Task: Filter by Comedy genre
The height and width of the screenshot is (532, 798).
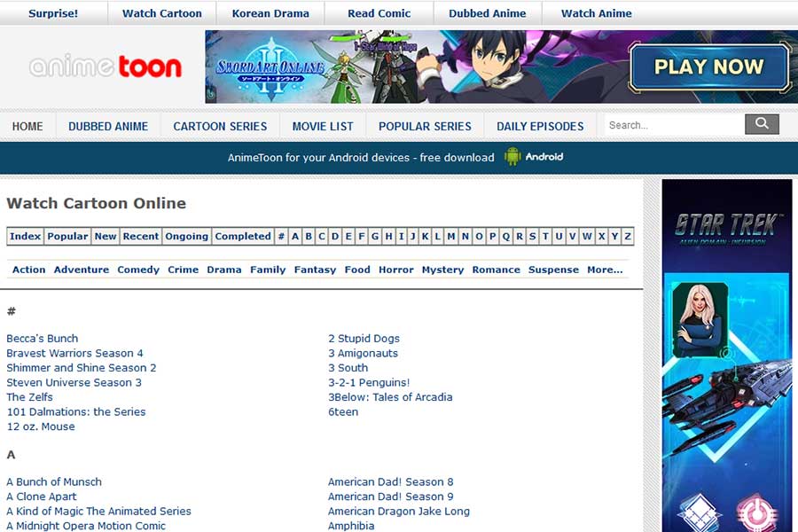Action: [138, 270]
